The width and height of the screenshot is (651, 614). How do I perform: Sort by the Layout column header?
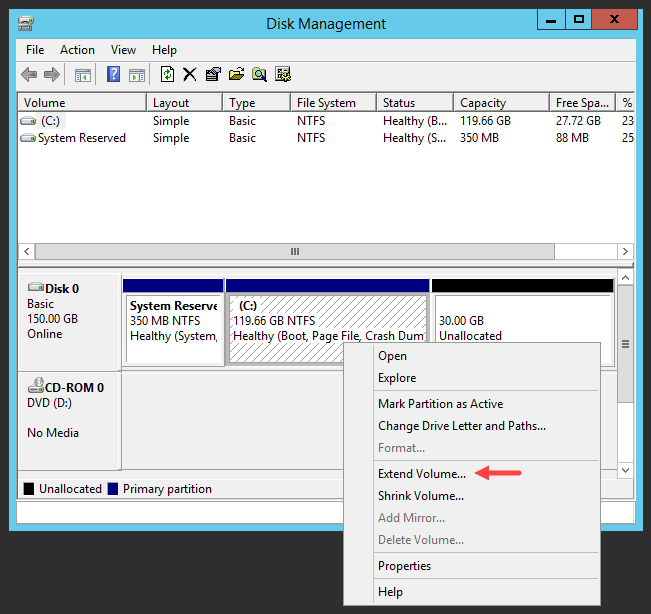pos(184,103)
